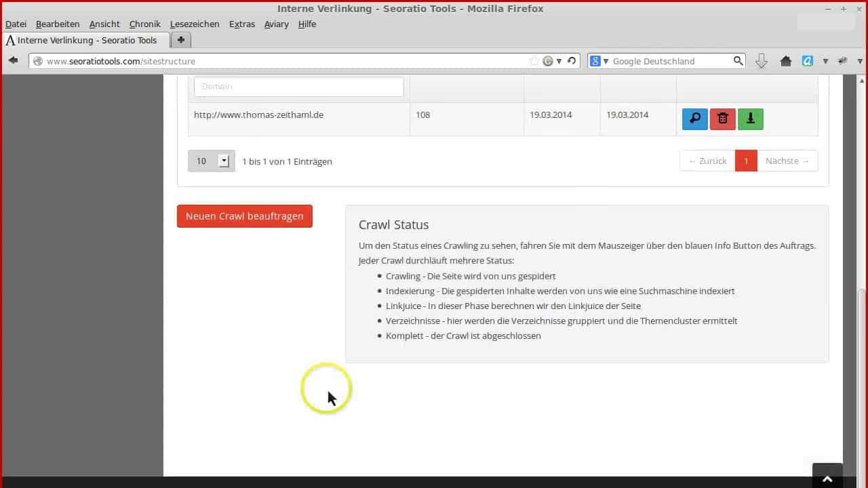Open the Lesezeichen menu
Viewport: 868px width, 488px height.
(x=195, y=24)
